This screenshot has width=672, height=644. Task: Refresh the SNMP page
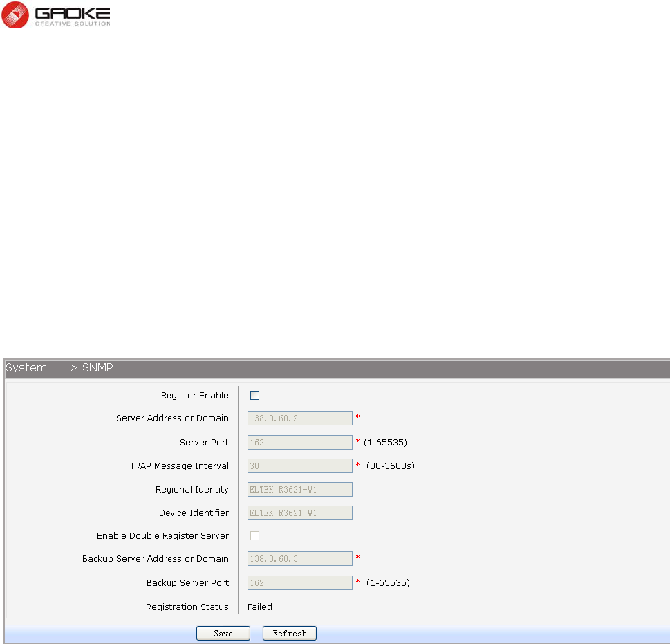pos(289,634)
